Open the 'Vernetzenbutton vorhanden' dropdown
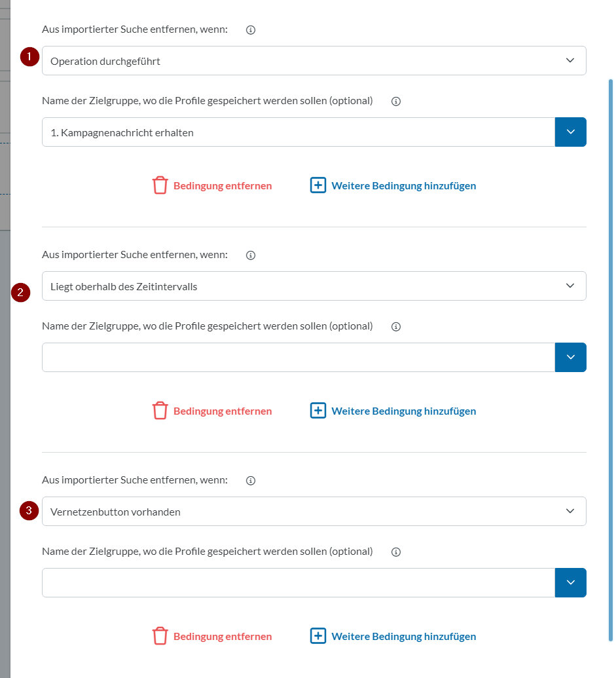The height and width of the screenshot is (678, 616). [x=314, y=512]
